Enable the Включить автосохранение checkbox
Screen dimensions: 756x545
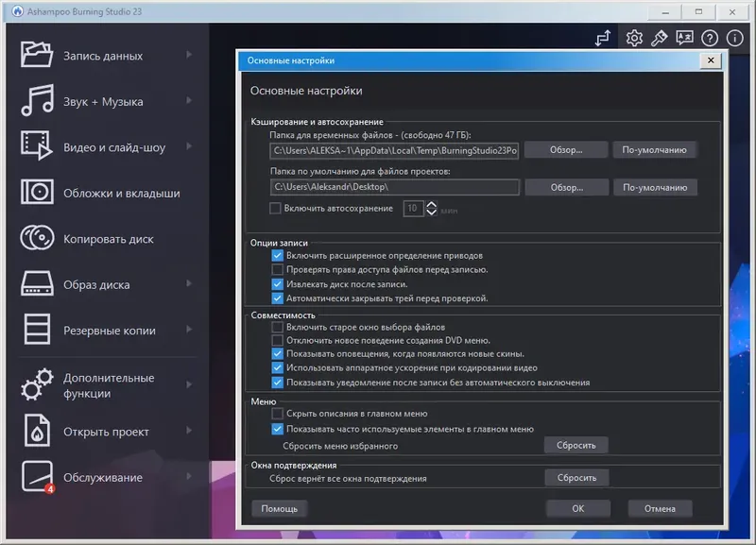275,208
